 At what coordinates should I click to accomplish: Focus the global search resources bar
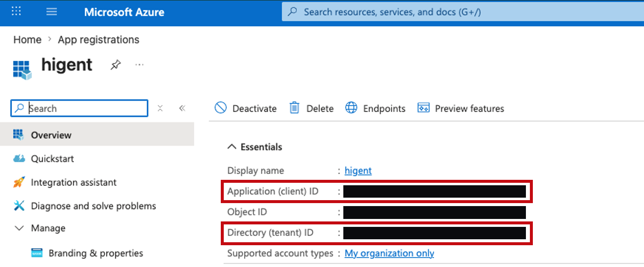coord(462,12)
